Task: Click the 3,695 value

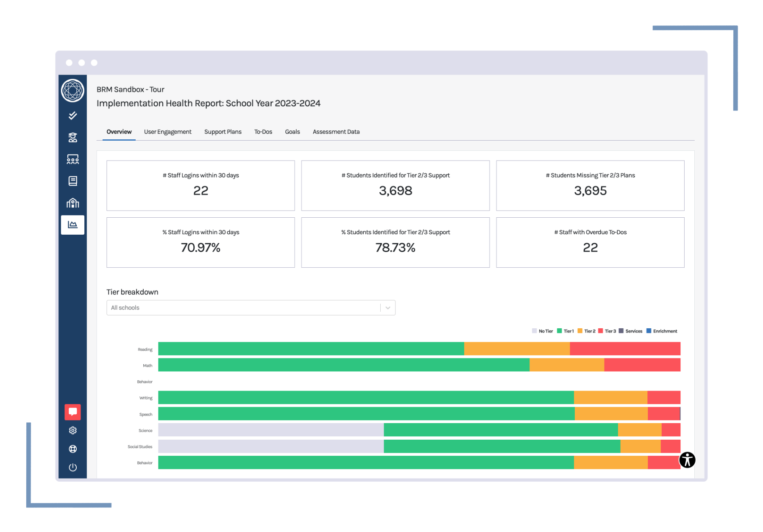Action: click(x=590, y=191)
